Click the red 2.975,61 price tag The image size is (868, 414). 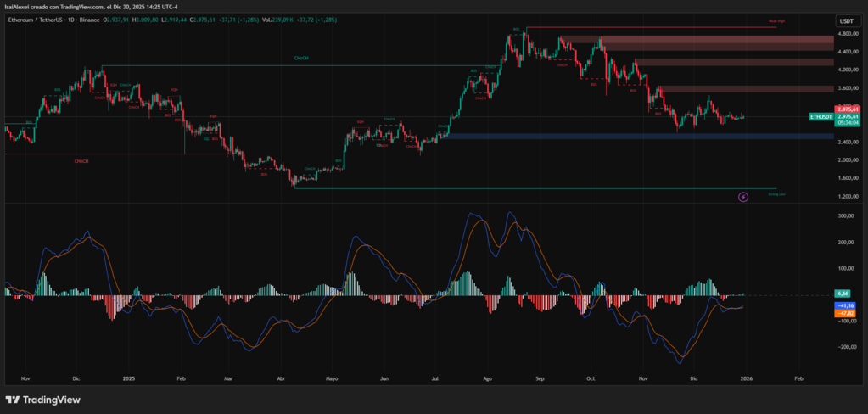click(x=848, y=109)
